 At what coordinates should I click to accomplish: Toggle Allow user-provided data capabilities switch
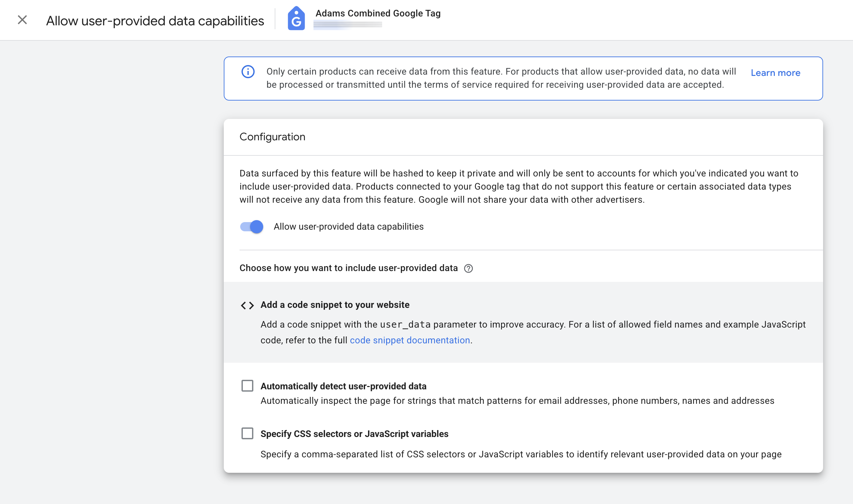pyautogui.click(x=252, y=226)
